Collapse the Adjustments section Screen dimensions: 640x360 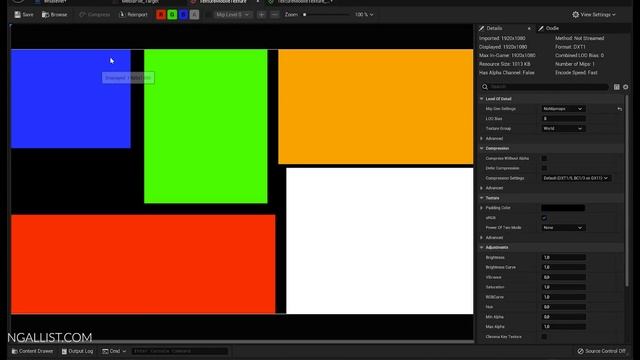click(x=482, y=247)
